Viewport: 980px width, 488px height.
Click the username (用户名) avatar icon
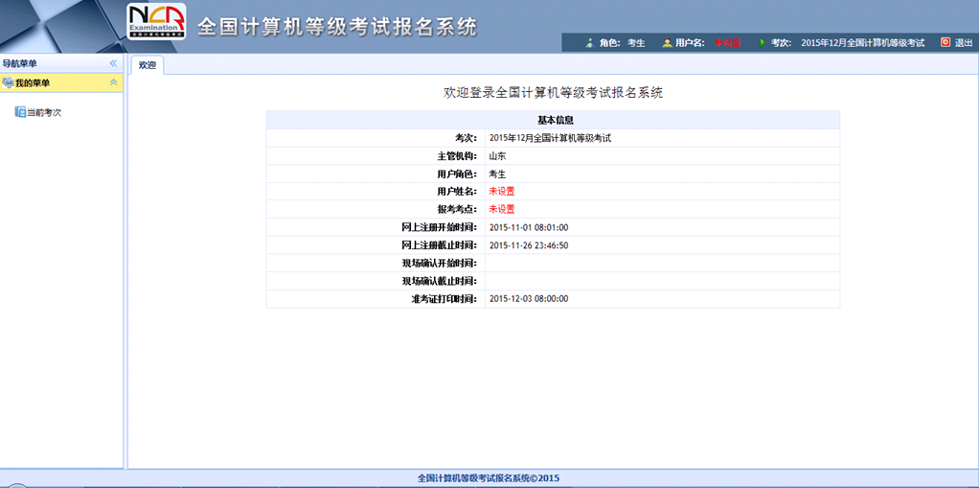[667, 43]
